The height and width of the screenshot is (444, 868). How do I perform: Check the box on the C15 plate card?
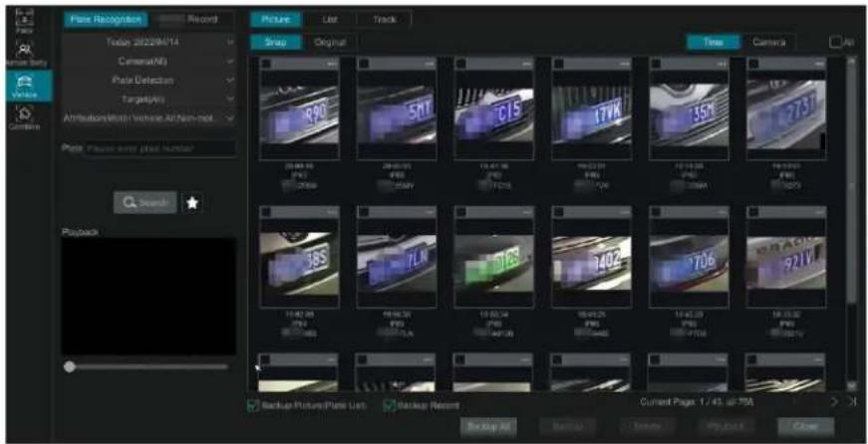[460, 64]
